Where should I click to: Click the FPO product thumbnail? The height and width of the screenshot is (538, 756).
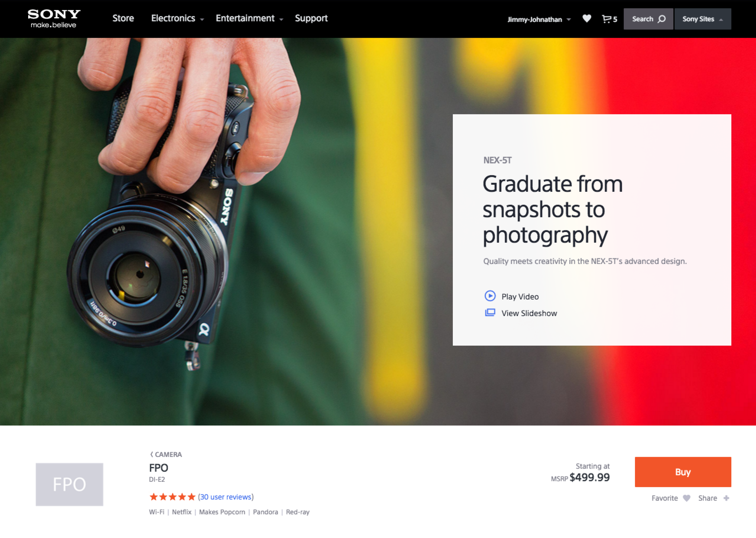coord(70,484)
